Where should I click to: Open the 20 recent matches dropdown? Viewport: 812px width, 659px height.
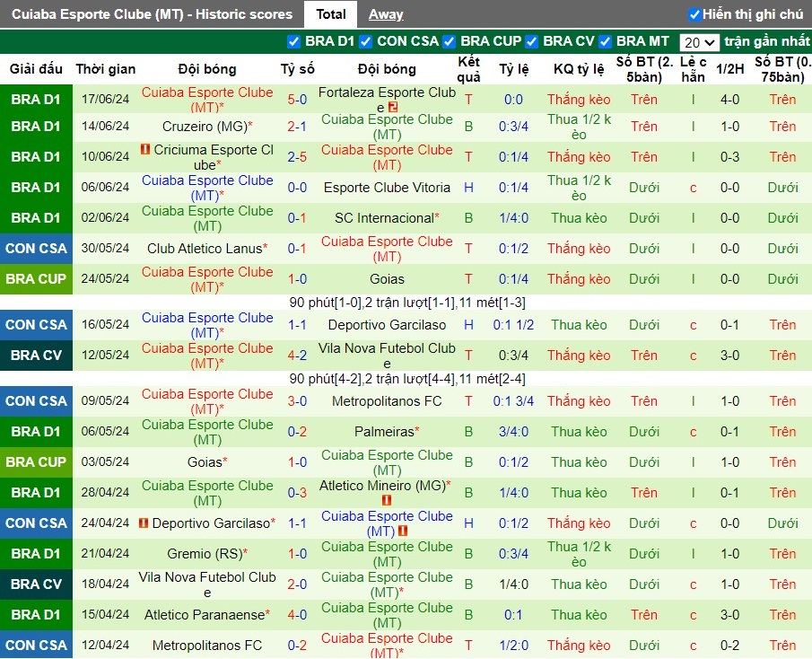coord(699,42)
